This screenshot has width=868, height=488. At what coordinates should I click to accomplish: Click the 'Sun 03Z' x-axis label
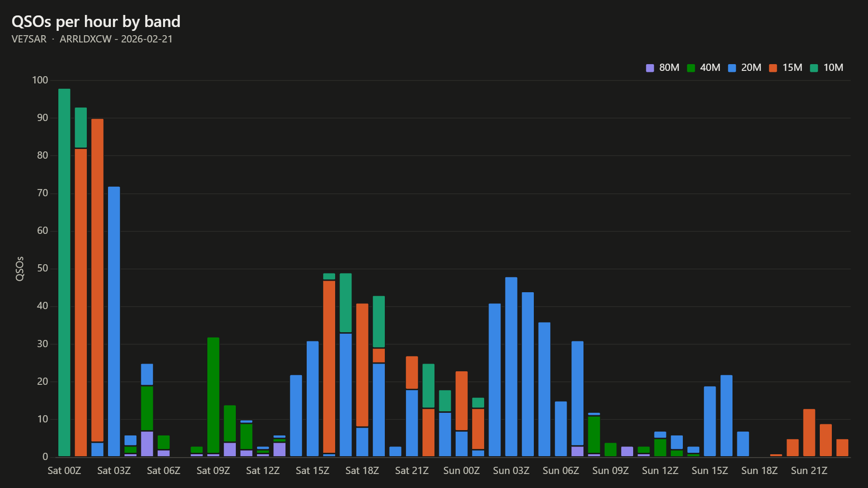(x=511, y=471)
